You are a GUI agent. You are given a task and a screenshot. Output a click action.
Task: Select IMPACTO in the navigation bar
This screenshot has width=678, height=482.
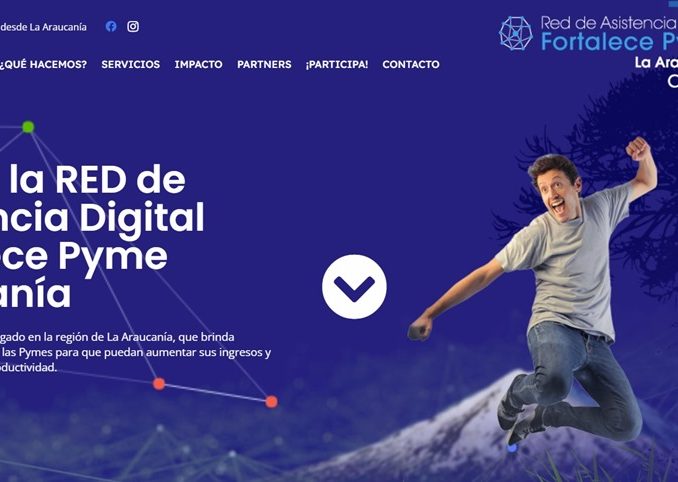coord(198,64)
